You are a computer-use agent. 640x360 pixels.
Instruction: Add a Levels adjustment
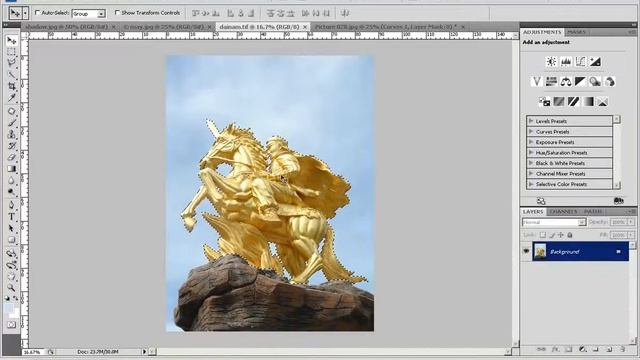coord(566,62)
